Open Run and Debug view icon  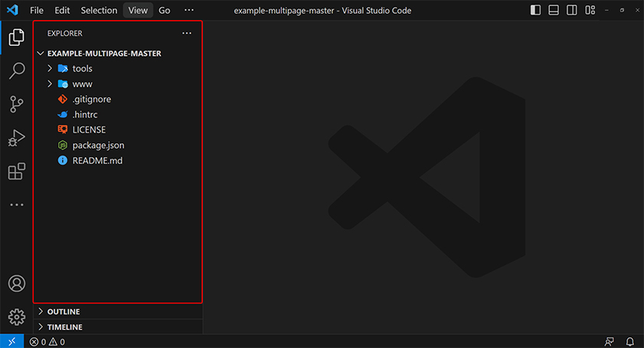16,138
